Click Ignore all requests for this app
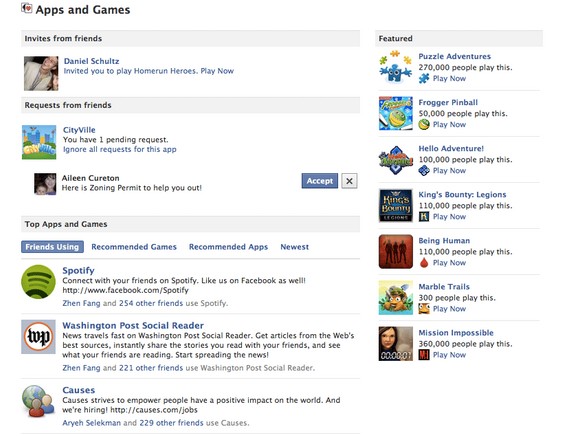This screenshot has height=436, width=562. point(120,149)
